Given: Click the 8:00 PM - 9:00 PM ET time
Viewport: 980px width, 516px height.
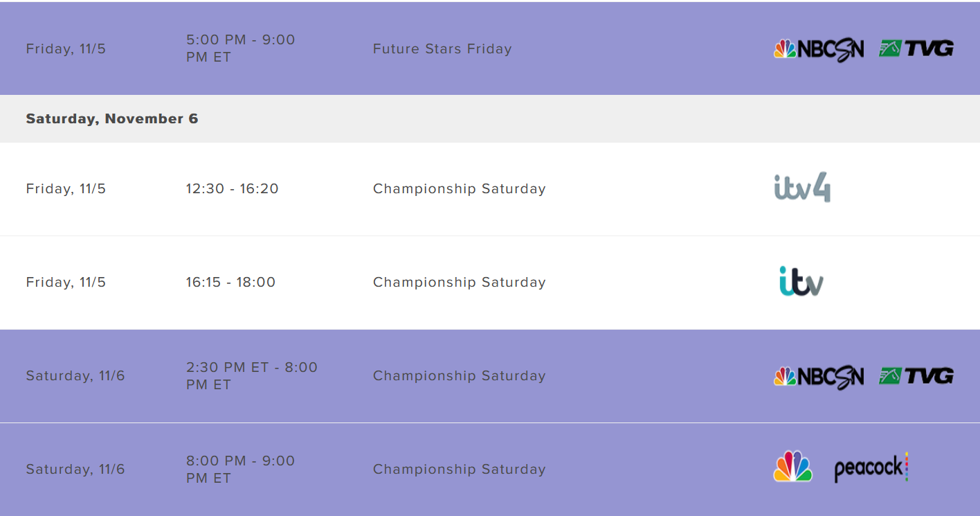Looking at the screenshot, I should click(x=241, y=470).
